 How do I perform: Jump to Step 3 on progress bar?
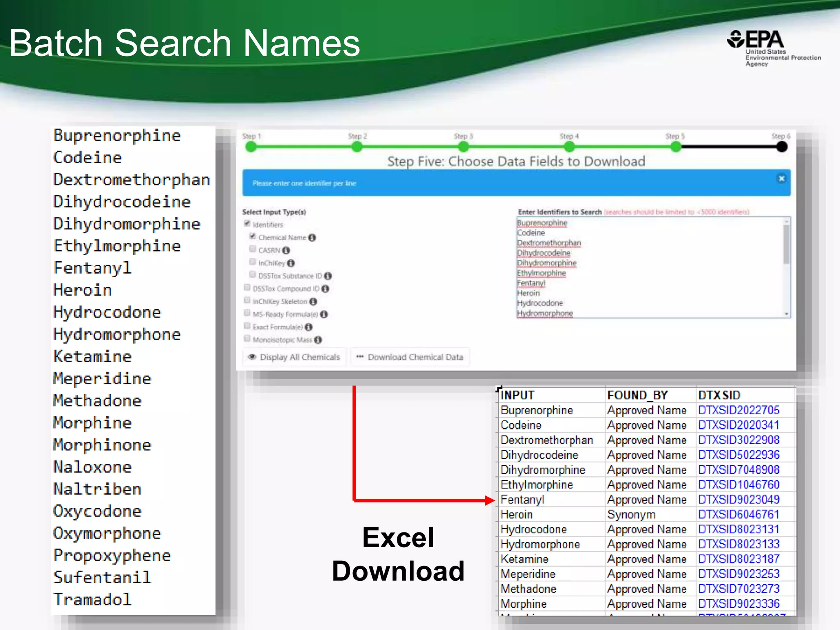[463, 147]
